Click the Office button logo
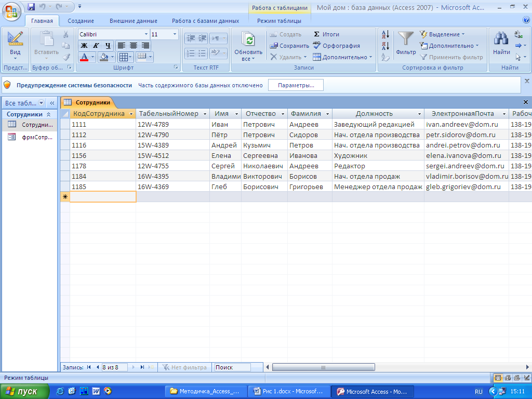This screenshot has width=532, height=399. point(11,11)
